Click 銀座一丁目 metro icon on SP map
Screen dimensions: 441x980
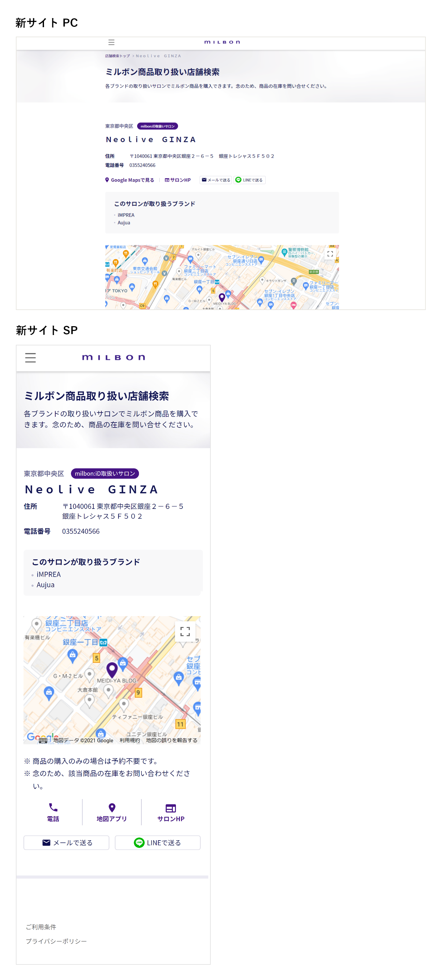pyautogui.click(x=103, y=643)
